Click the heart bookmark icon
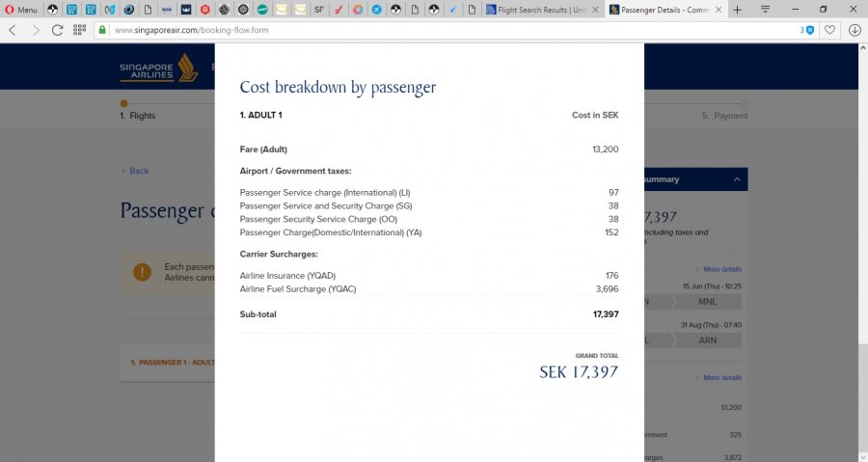This screenshot has height=462, width=868. coord(829,30)
